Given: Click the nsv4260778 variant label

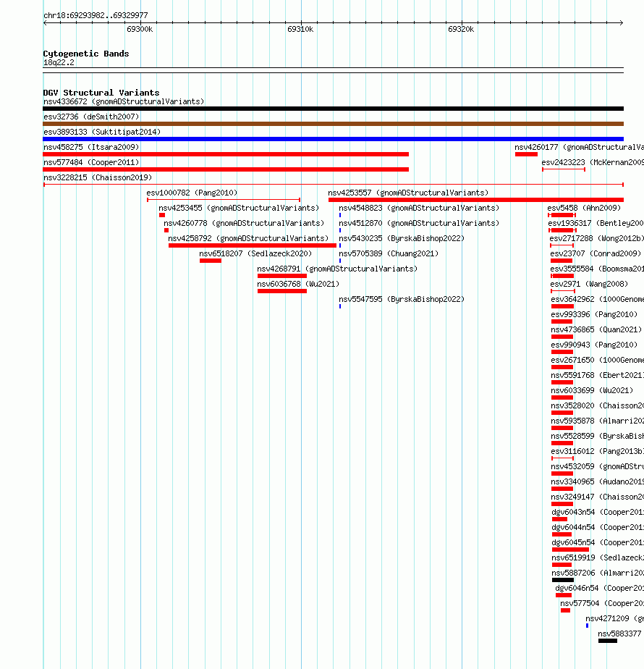Looking at the screenshot, I should tap(244, 223).
